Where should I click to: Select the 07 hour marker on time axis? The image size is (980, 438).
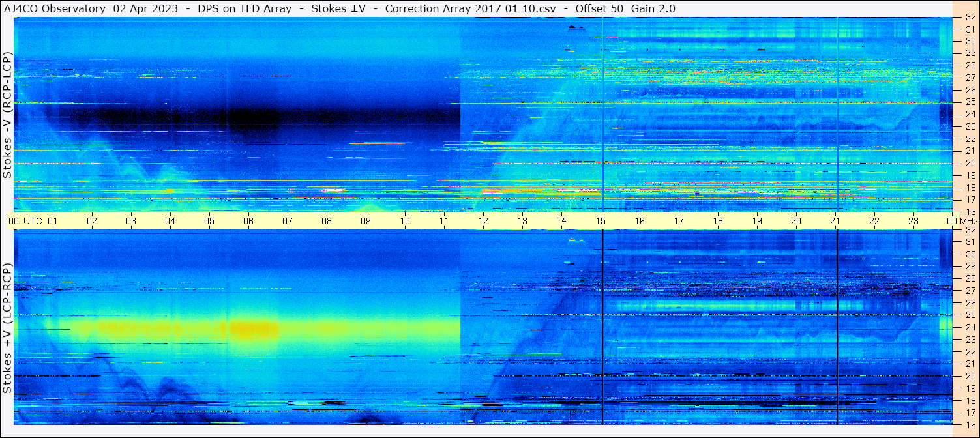click(x=288, y=221)
